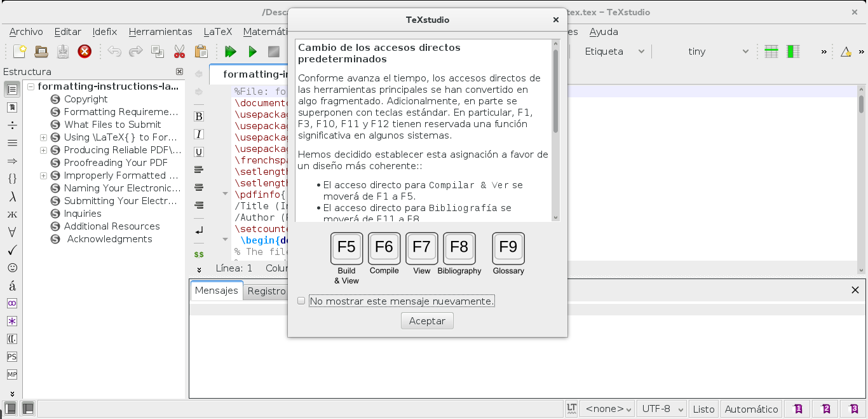The image size is (868, 419).
Task: Create a new document with the New icon
Action: coord(20,52)
